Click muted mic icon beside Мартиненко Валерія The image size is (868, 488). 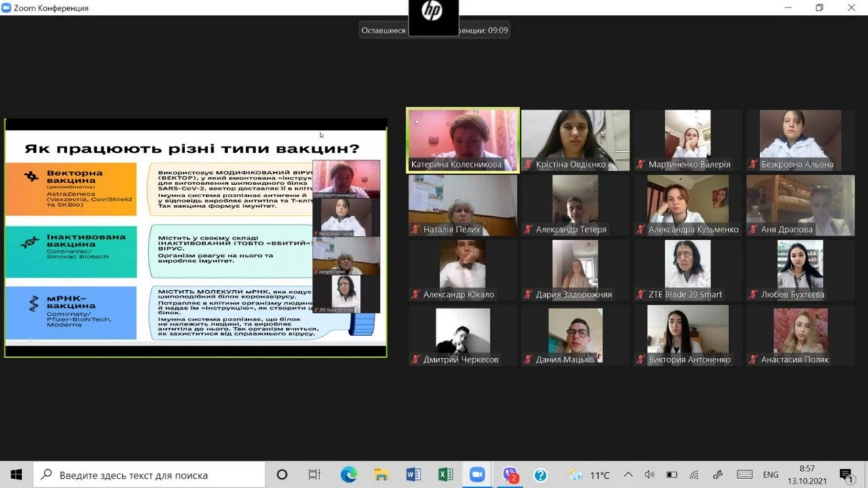click(640, 164)
